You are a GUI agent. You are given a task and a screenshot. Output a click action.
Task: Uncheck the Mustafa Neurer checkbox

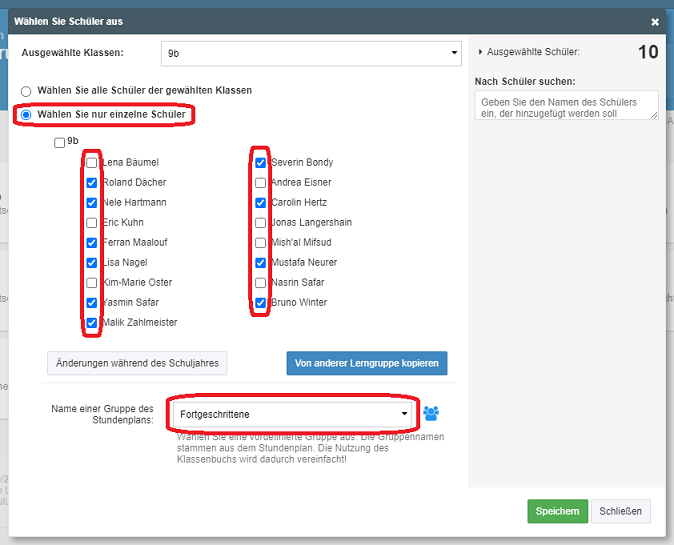coord(261,262)
